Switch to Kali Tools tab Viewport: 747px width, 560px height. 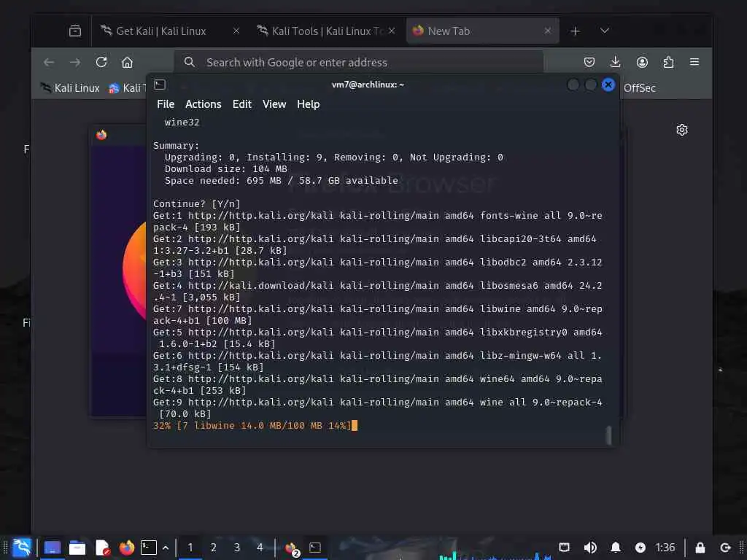tap(328, 31)
